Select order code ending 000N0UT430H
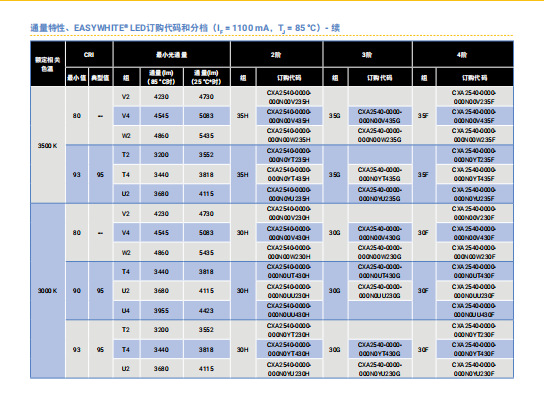Screen dimensions: 544x416 click(289, 271)
